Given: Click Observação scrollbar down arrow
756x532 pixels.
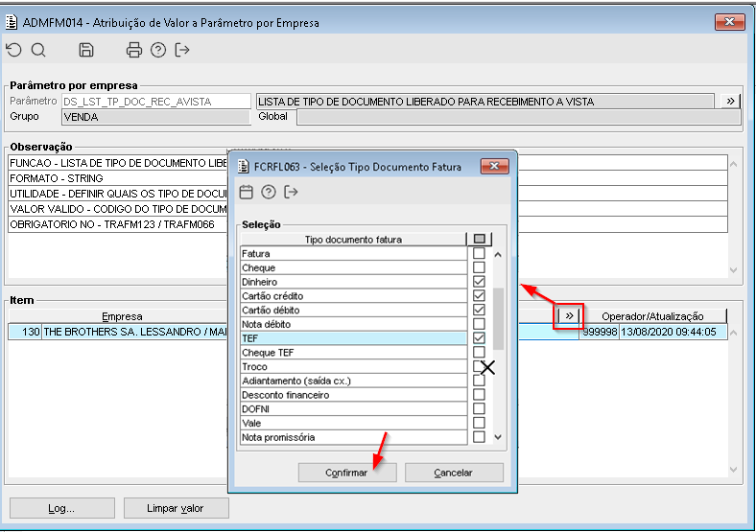Looking at the screenshot, I should coord(733,270).
